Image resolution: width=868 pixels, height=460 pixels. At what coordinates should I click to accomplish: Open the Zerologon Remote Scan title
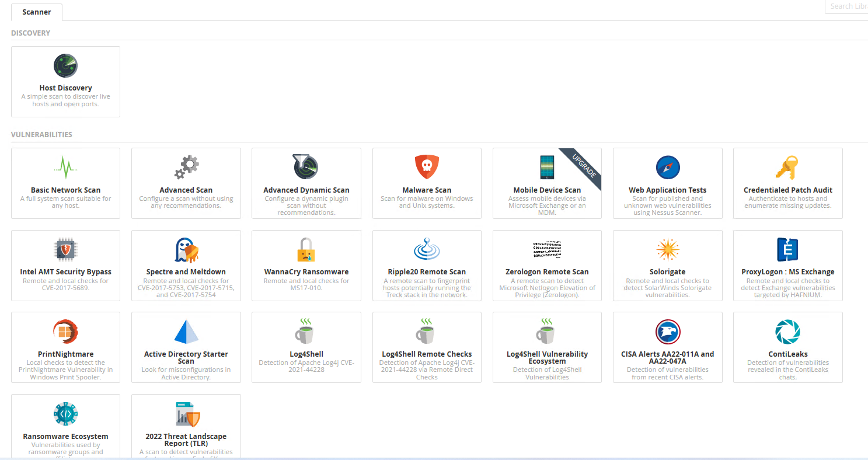click(547, 272)
